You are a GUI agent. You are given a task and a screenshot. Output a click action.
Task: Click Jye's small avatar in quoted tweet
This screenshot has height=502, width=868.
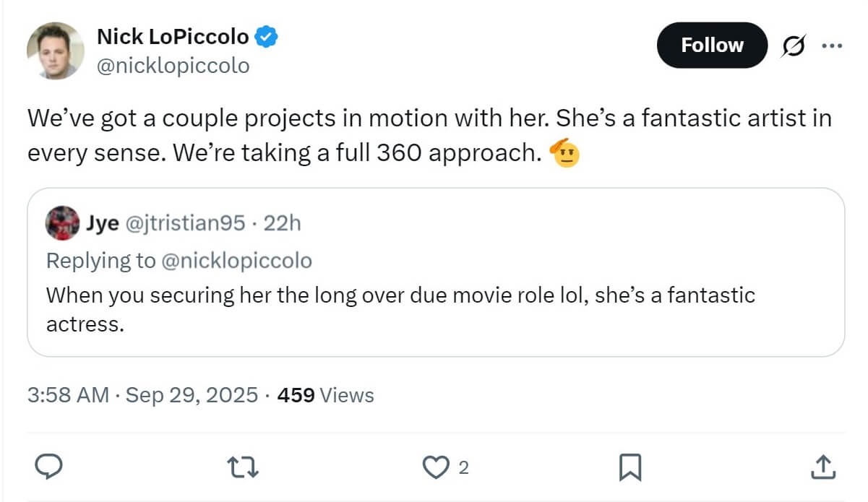pyautogui.click(x=62, y=223)
